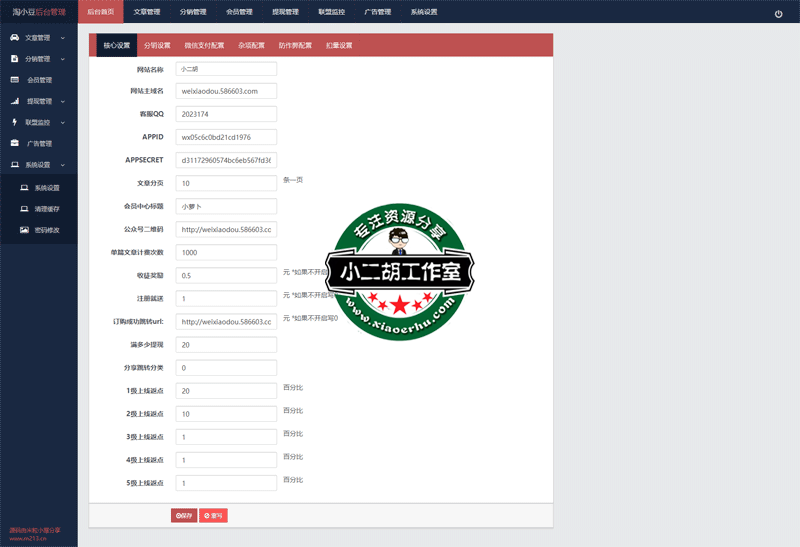Click the car icon beside 文章管理

click(x=14, y=38)
